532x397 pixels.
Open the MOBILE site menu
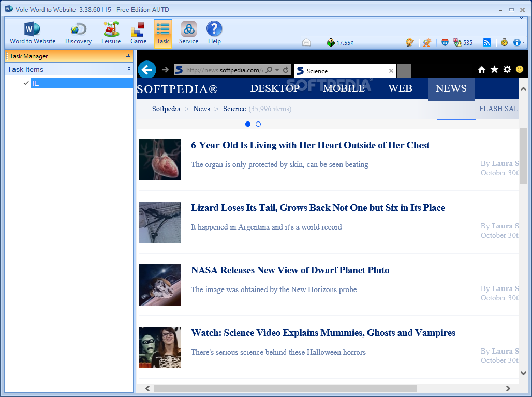[344, 88]
